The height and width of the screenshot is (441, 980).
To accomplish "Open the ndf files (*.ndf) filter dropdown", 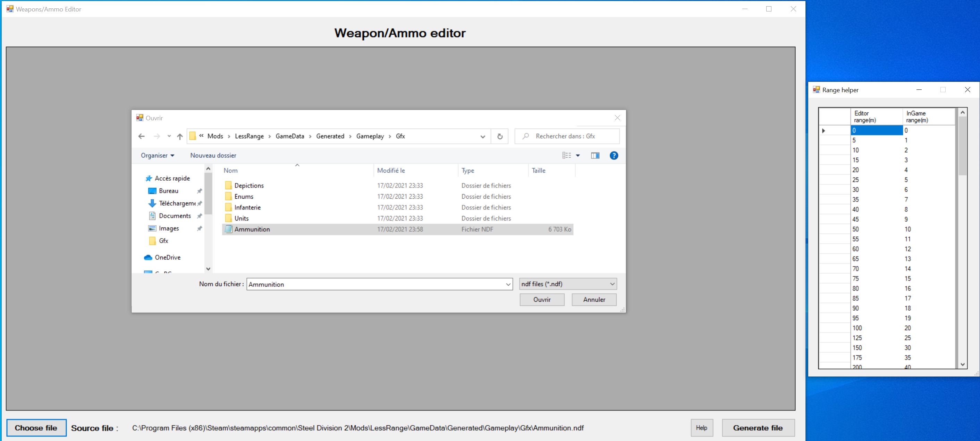I will click(568, 284).
